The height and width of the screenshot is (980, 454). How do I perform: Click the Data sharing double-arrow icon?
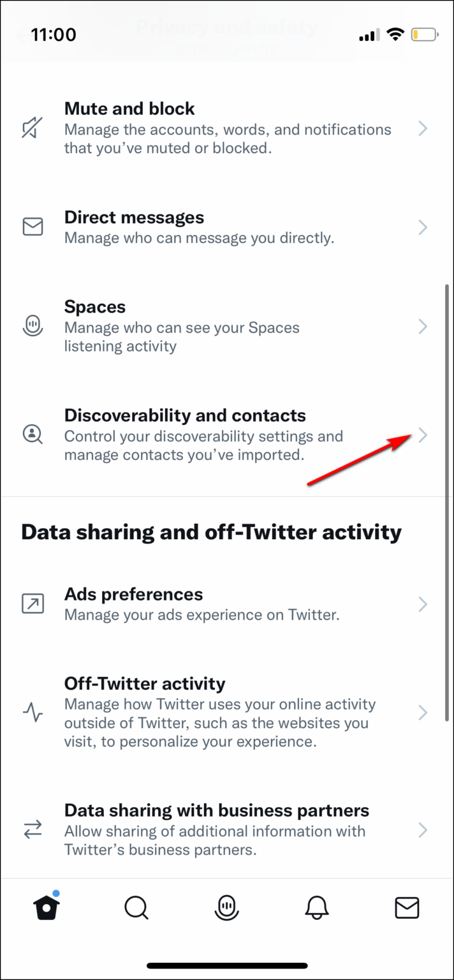click(x=33, y=830)
